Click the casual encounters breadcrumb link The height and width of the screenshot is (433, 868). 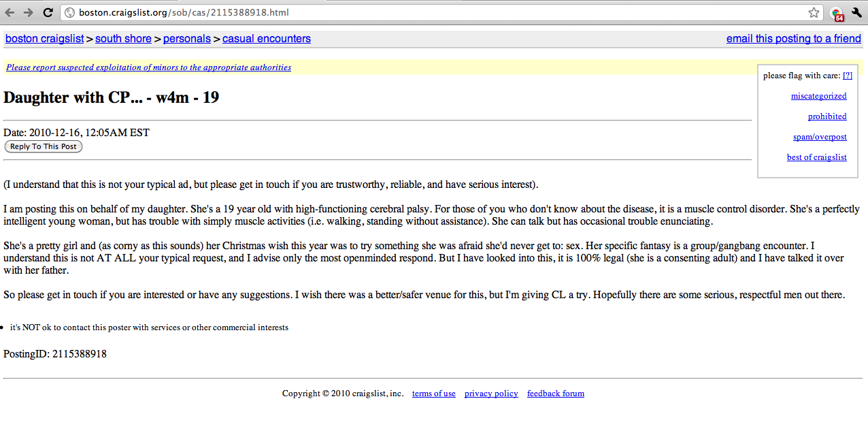[x=266, y=39]
